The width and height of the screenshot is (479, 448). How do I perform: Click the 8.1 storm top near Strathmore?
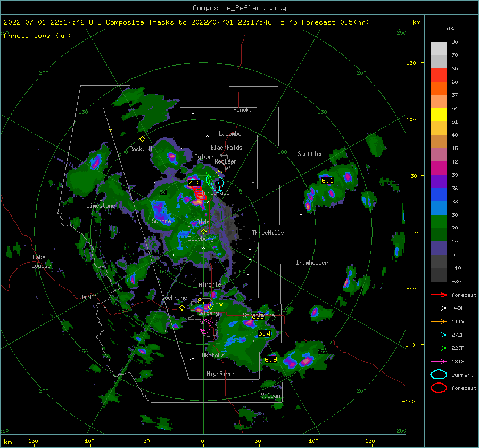coord(258,316)
